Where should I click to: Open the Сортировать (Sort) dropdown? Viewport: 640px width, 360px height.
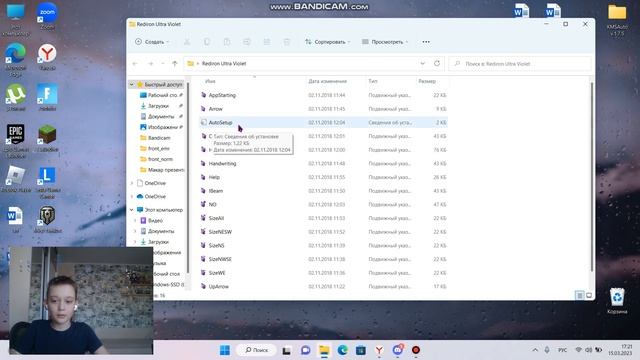point(327,42)
